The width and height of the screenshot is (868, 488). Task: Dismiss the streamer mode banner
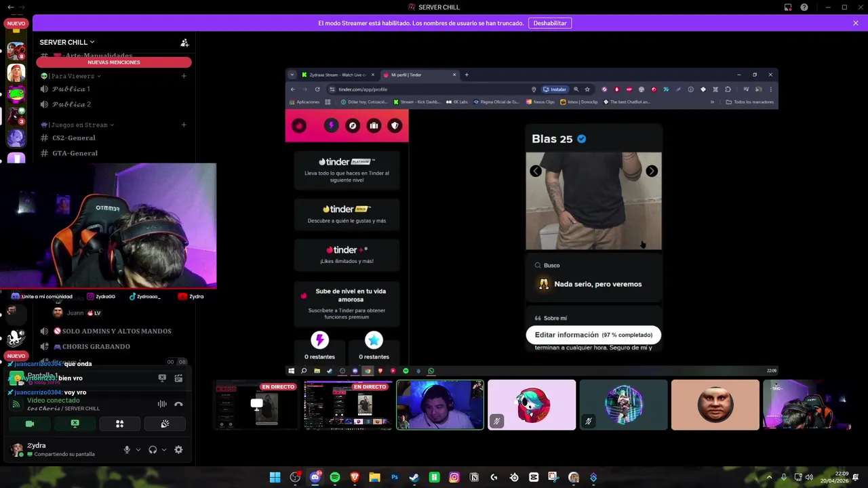(x=856, y=23)
